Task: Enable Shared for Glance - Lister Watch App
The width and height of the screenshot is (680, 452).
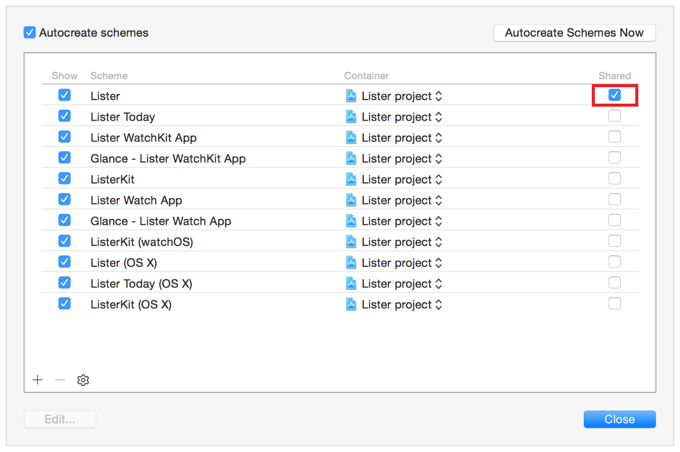Action: pyautogui.click(x=615, y=220)
